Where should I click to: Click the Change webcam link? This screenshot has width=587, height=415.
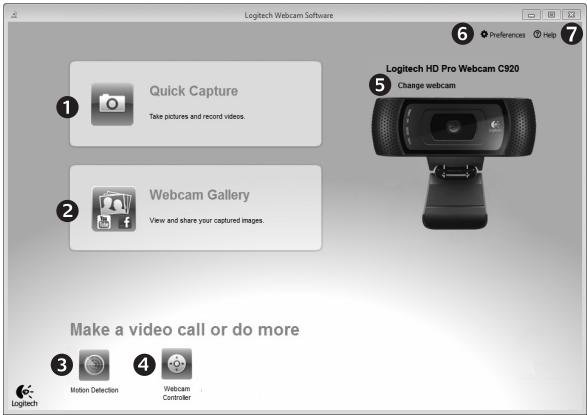[x=426, y=85]
